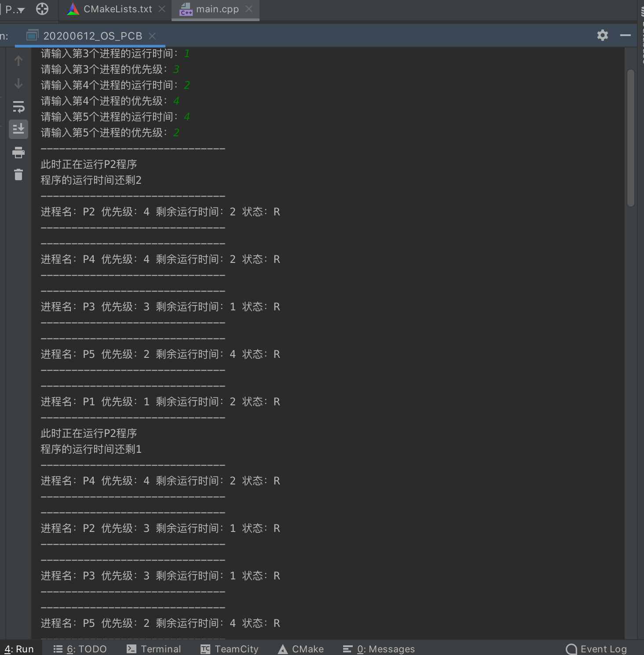This screenshot has height=655, width=644.
Task: Open the TeamCity tool window
Action: coord(229,649)
